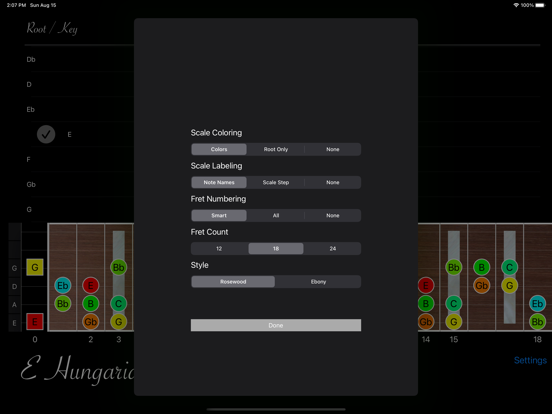Image resolution: width=552 pixels, height=414 pixels.
Task: Tap open-string G yellow square note
Action: pos(35,267)
